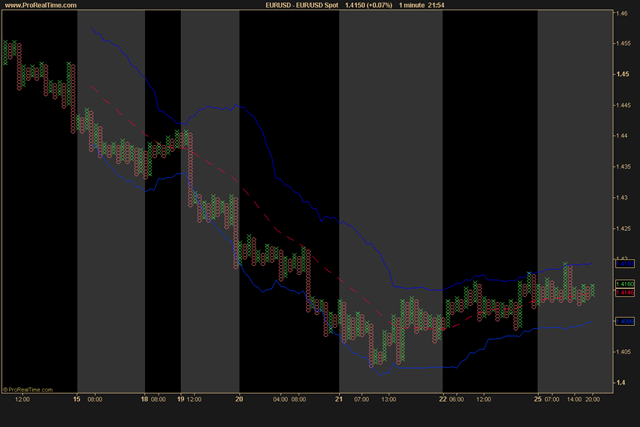Viewport: 640px width, 427px height.
Task: Click the 07:00 label right after date 25
Action: pyautogui.click(x=551, y=399)
